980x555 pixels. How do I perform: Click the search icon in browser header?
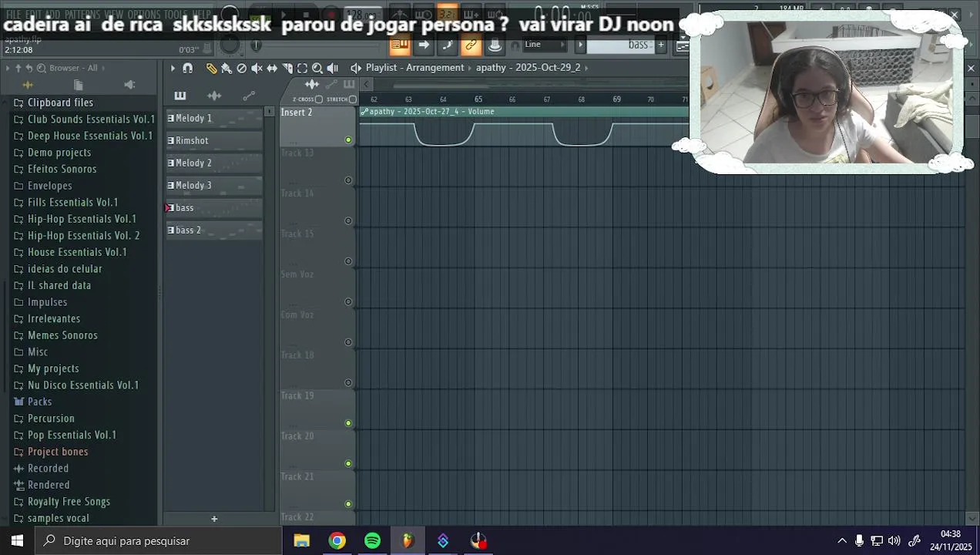[x=42, y=68]
